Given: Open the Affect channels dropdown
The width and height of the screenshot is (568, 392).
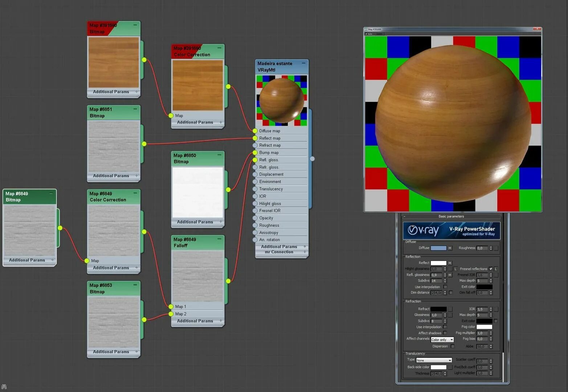Looking at the screenshot, I should point(442,340).
